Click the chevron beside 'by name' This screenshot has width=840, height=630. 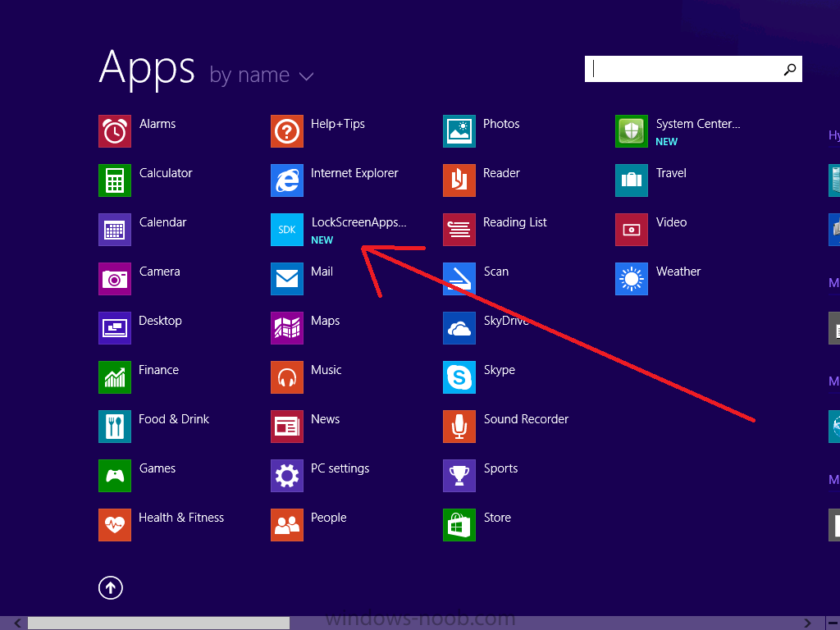pyautogui.click(x=307, y=76)
